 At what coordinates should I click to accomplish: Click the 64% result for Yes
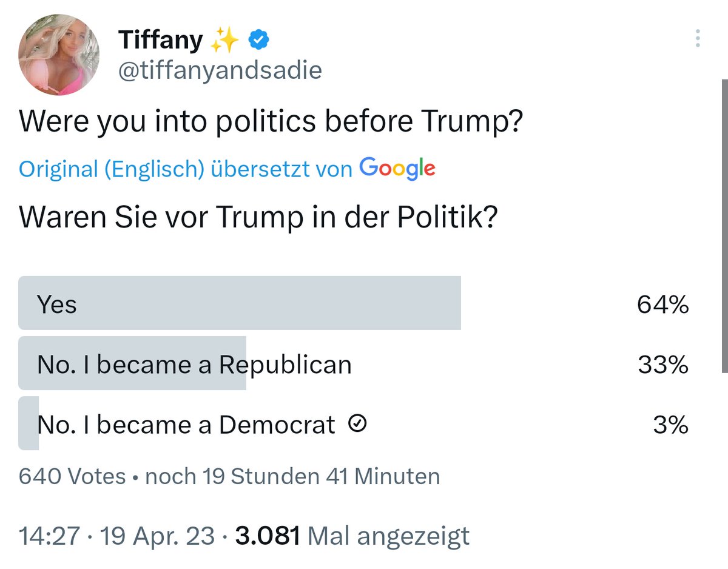pyautogui.click(x=662, y=304)
